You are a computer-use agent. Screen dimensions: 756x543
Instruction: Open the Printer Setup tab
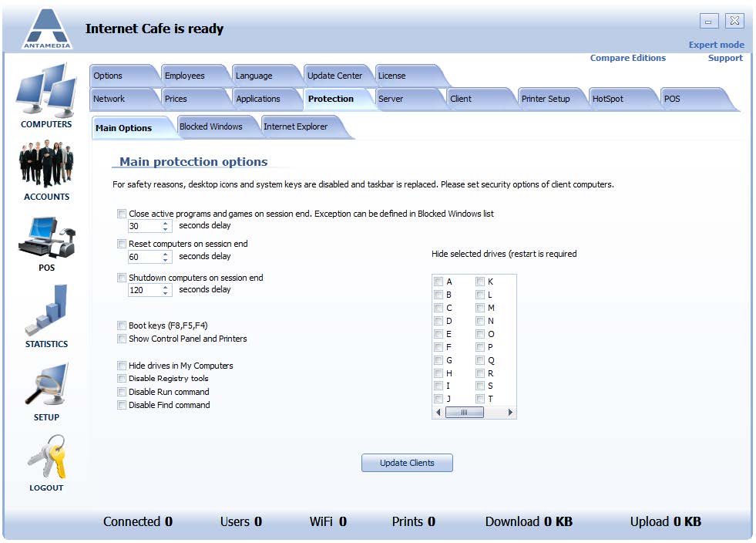click(551, 99)
